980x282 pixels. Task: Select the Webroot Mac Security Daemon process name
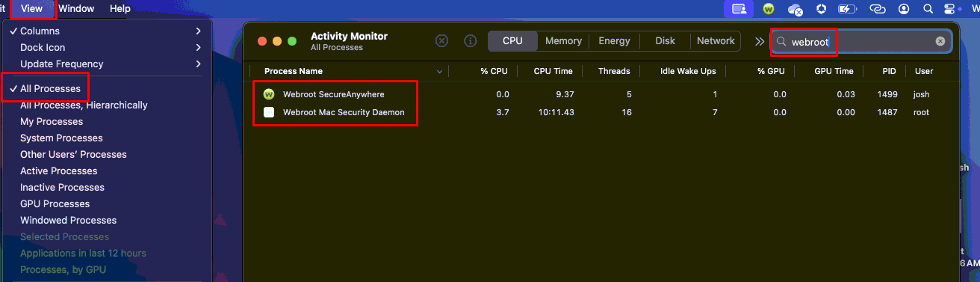pos(344,112)
